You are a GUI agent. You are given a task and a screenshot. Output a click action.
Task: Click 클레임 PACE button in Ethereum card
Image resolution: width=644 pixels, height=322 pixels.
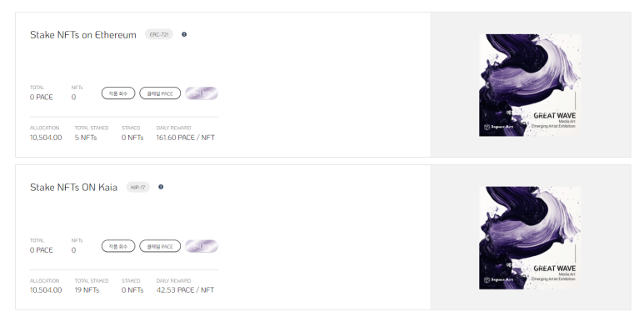[160, 93]
